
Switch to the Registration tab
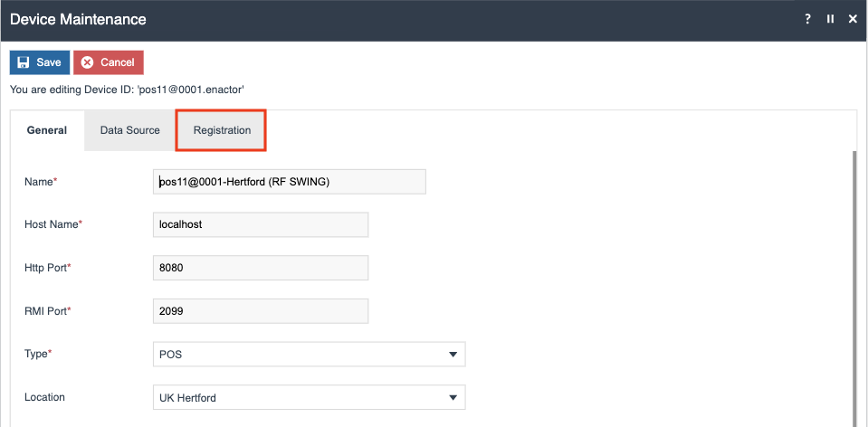point(222,130)
